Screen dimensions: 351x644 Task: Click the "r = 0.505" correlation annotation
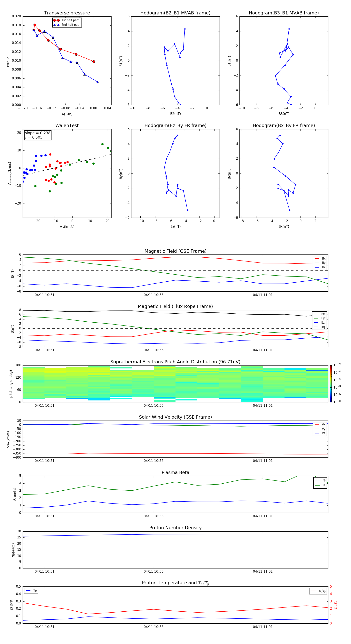coord(34,137)
